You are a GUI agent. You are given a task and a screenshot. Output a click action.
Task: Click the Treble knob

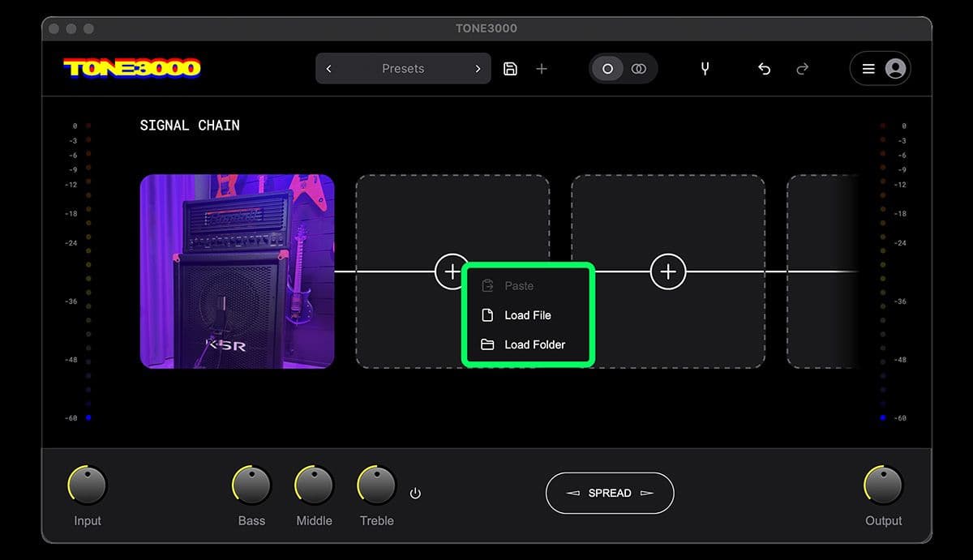pyautogui.click(x=377, y=485)
